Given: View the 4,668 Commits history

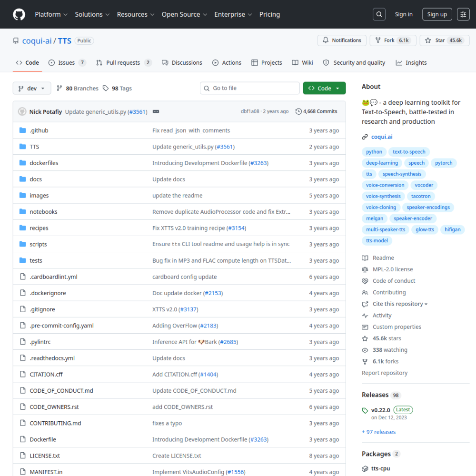Looking at the screenshot, I should pyautogui.click(x=316, y=111).
